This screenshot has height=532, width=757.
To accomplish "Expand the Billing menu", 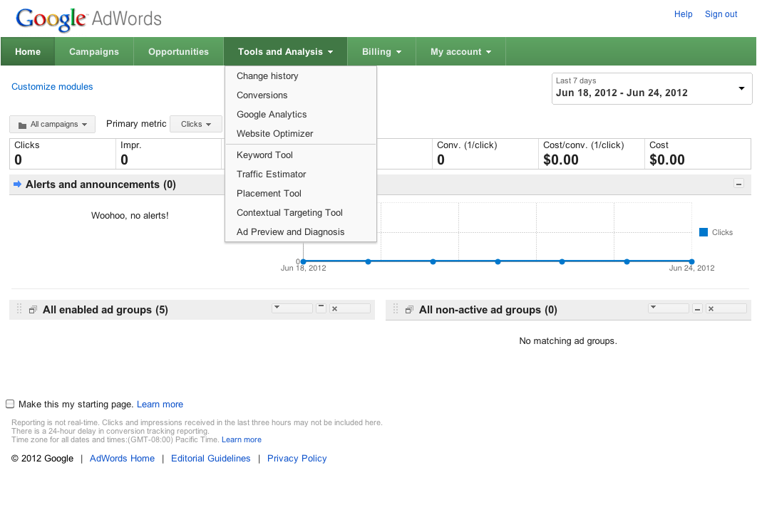I will click(381, 51).
